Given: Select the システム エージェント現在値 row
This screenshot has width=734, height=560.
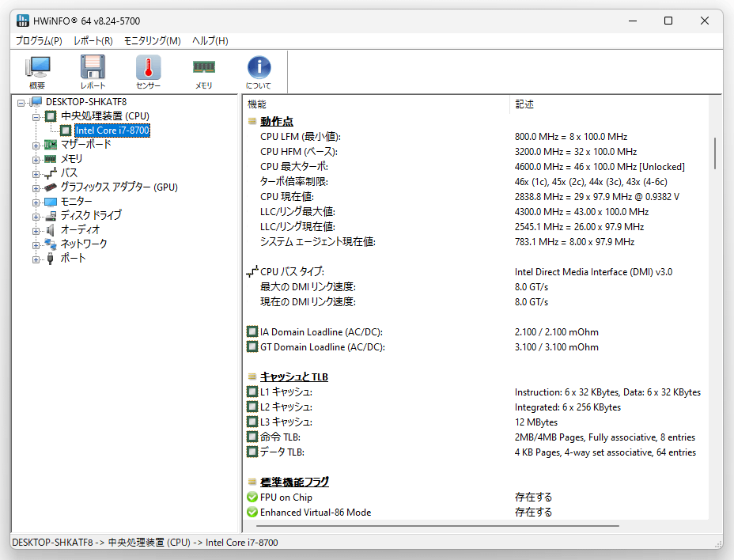Looking at the screenshot, I should 475,241.
